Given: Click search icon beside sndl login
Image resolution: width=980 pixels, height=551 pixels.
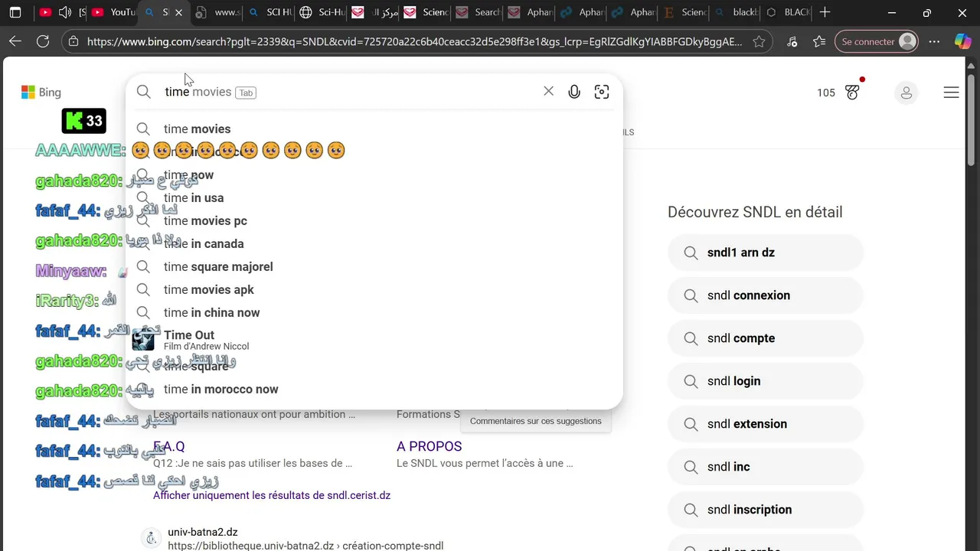Looking at the screenshot, I should tap(691, 381).
